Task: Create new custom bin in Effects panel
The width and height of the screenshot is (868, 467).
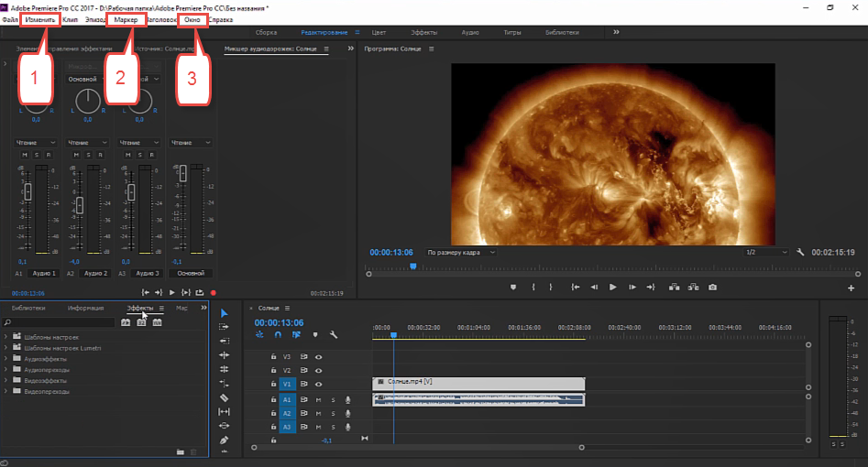Action: pyautogui.click(x=181, y=451)
